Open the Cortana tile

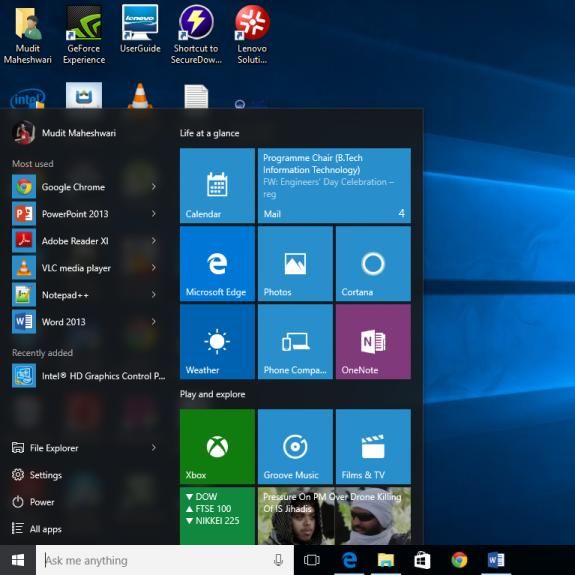[373, 264]
